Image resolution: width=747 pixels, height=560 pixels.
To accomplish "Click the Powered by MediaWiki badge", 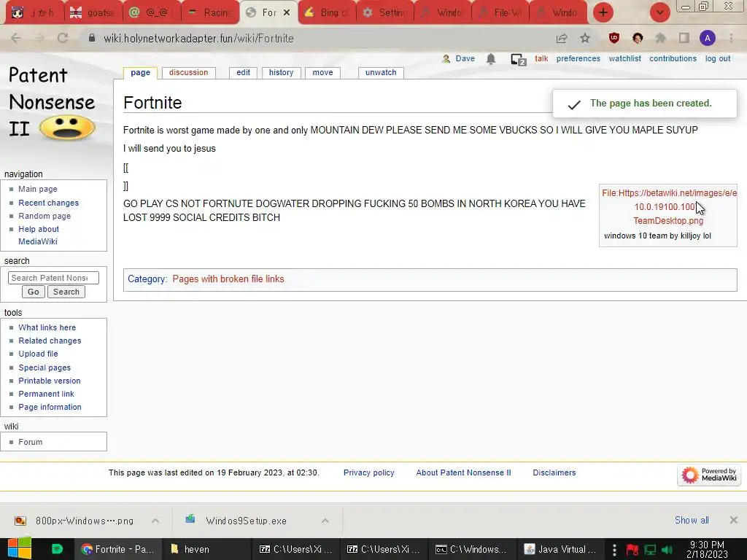I will point(709,475).
